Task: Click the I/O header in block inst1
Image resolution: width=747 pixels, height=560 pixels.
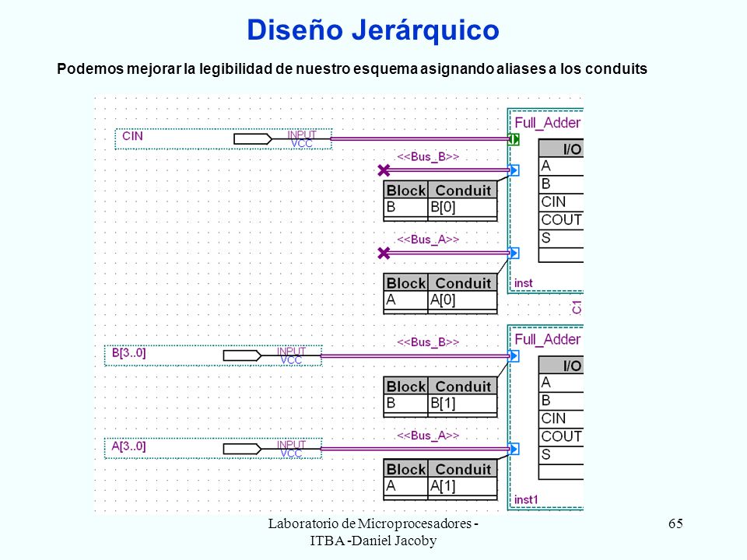Action: pos(561,366)
